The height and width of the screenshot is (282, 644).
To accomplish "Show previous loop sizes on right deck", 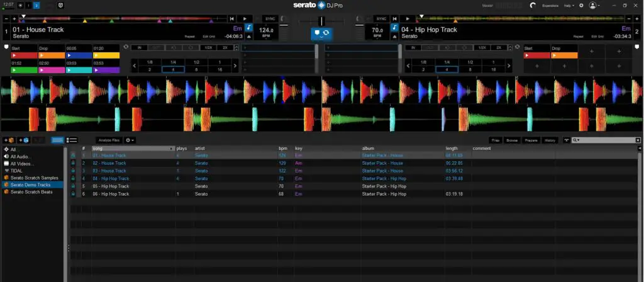I will click(408, 65).
